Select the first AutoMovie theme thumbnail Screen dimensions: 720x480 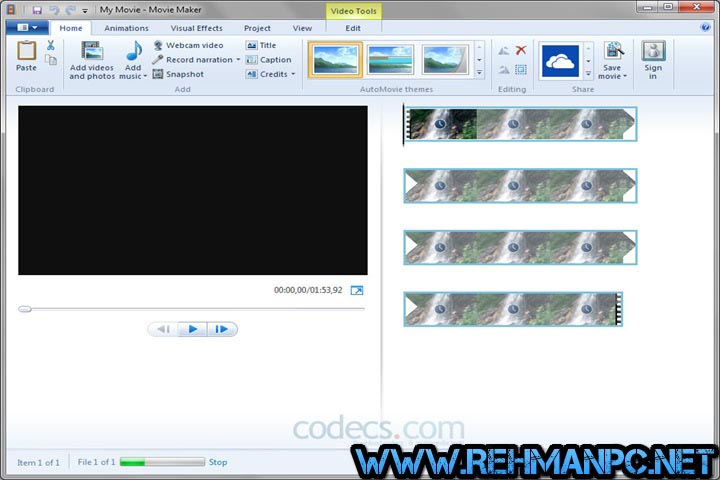coord(335,60)
